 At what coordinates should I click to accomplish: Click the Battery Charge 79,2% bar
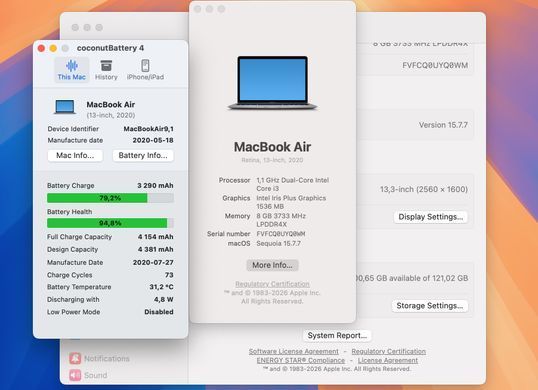[110, 198]
